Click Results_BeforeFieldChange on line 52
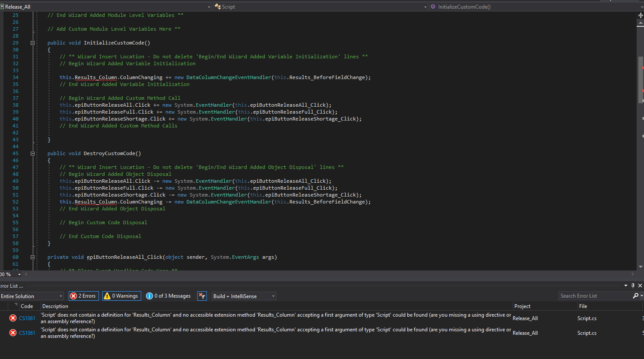The image size is (644, 359). click(x=327, y=202)
